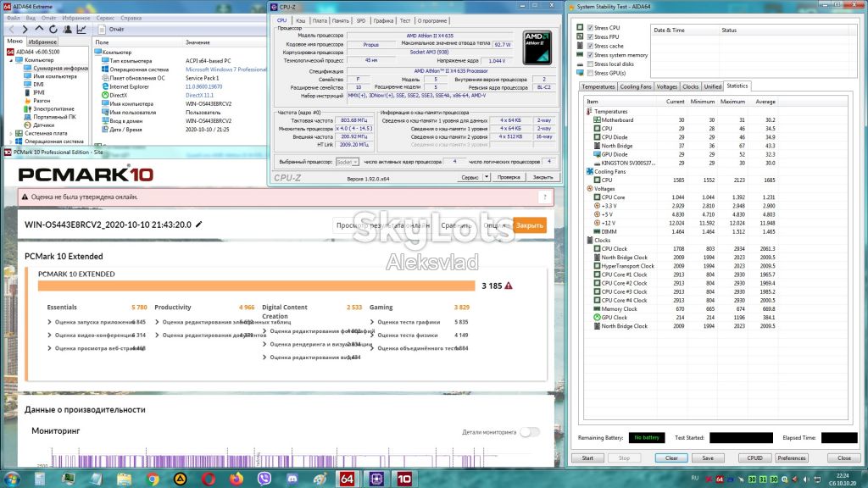Click Start button in Stability Test

pos(587,458)
